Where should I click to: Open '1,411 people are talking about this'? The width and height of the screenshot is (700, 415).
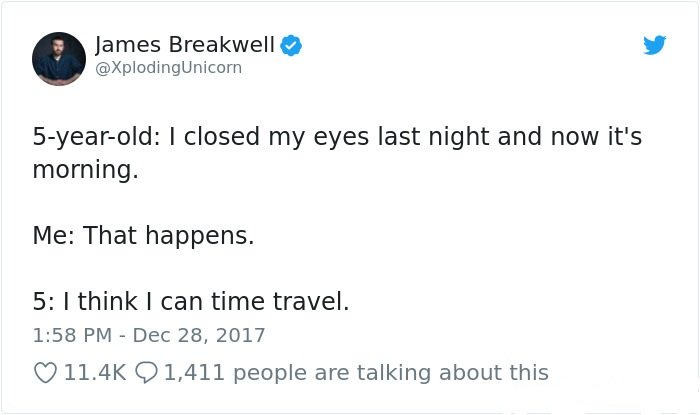[x=356, y=373]
